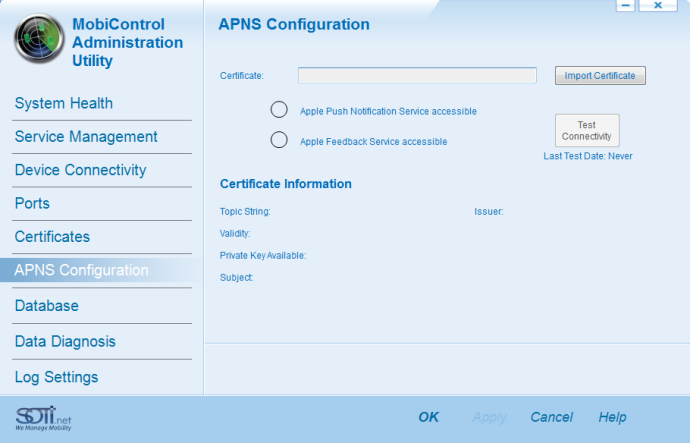
Task: Click the 'Subject:' label
Action: [236, 278]
